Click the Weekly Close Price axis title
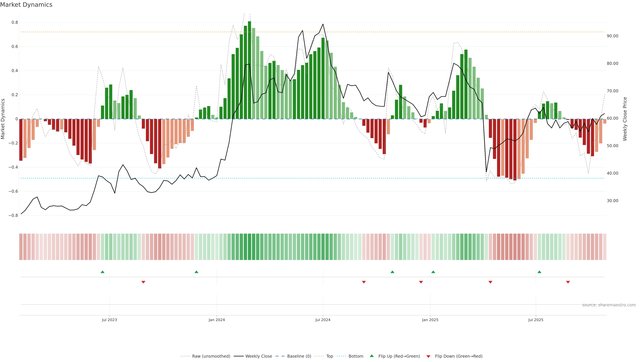Image resolution: width=644 pixels, height=362 pixels. click(625, 119)
